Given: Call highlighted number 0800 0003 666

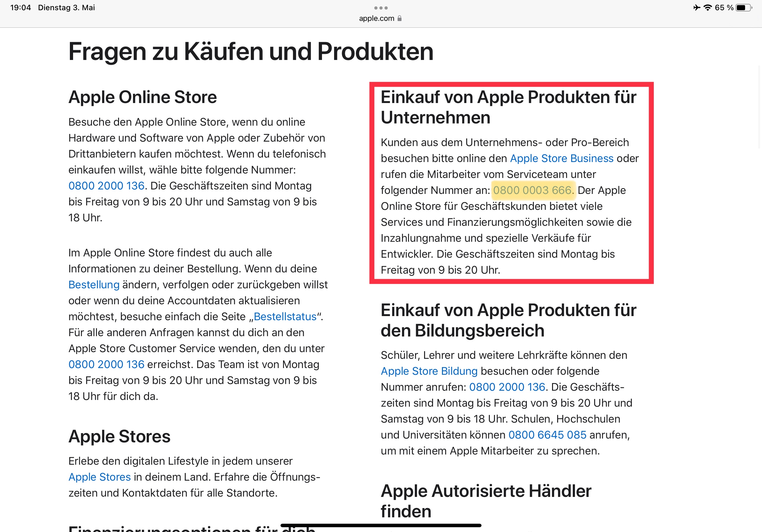Looking at the screenshot, I should pyautogui.click(x=532, y=190).
